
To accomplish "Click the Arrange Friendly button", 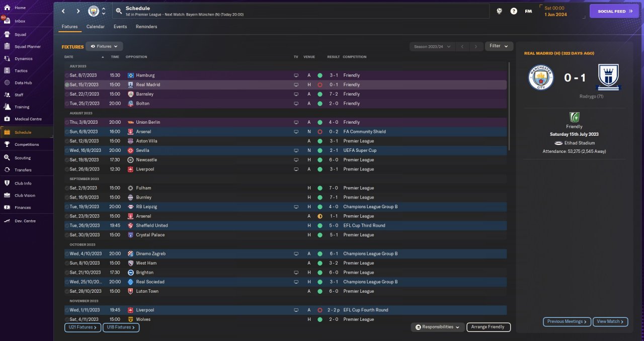I will pos(489,327).
